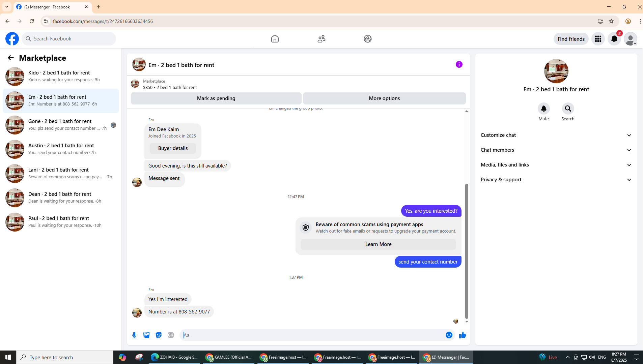Click the chat scrollbar thumb
643x364 pixels.
click(467, 251)
